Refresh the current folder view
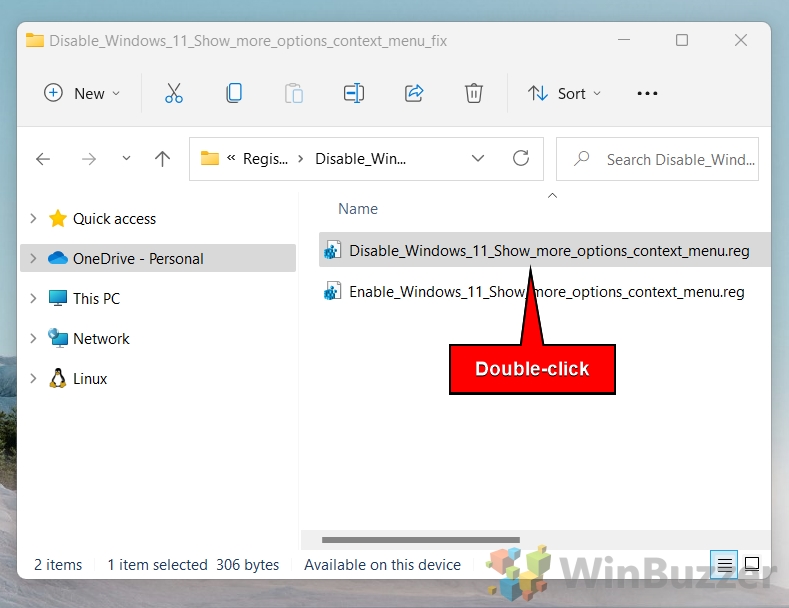 521,159
